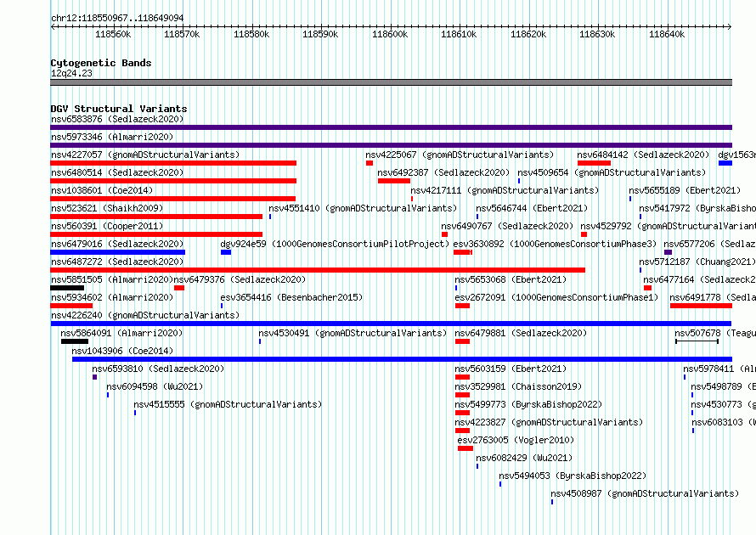The width and height of the screenshot is (756, 535).
Task: Click the nsv5655189 (Ebert2021) label
Action: (685, 190)
